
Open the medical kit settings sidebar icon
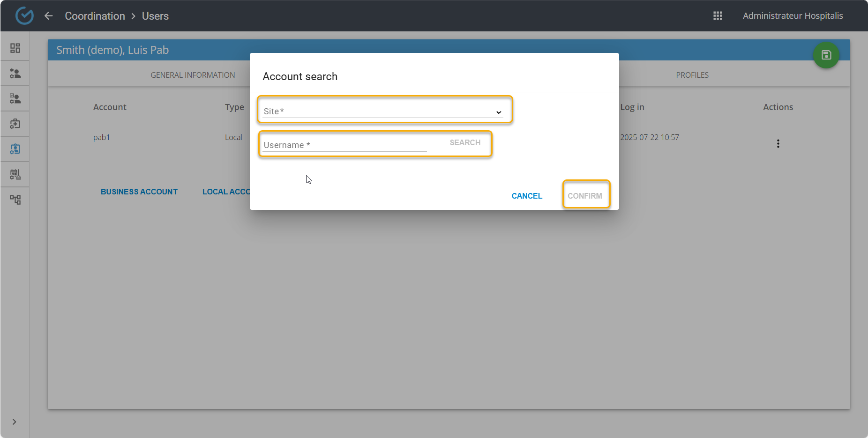point(15,124)
